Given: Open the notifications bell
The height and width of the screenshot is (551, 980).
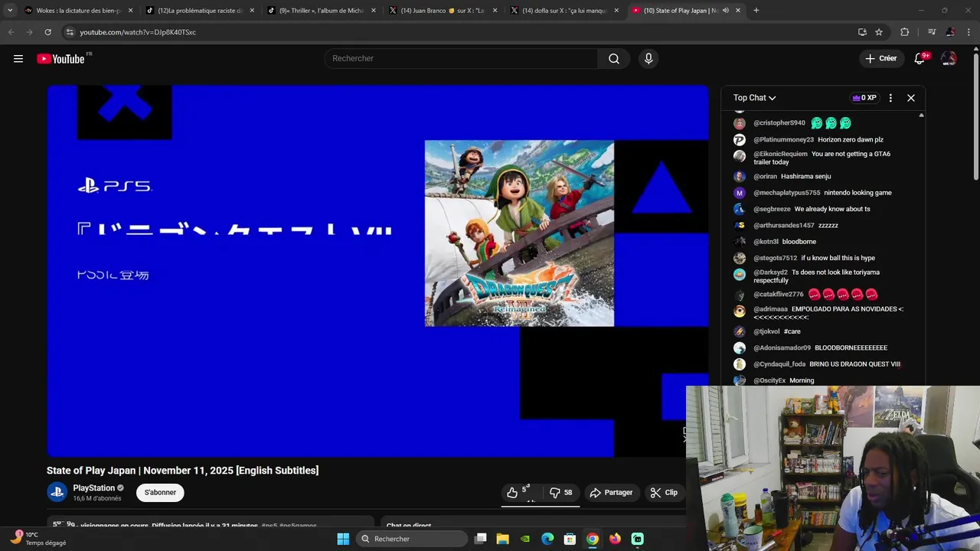Looking at the screenshot, I should point(920,59).
